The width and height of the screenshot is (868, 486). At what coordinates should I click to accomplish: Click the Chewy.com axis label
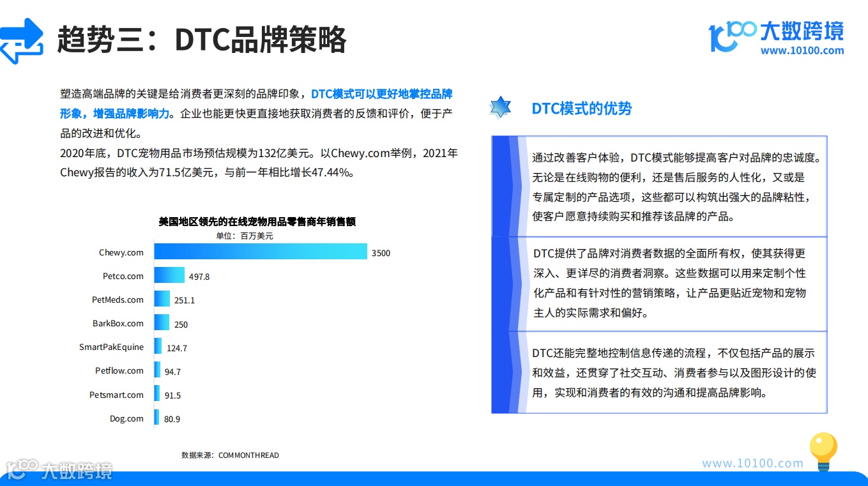pyautogui.click(x=121, y=252)
